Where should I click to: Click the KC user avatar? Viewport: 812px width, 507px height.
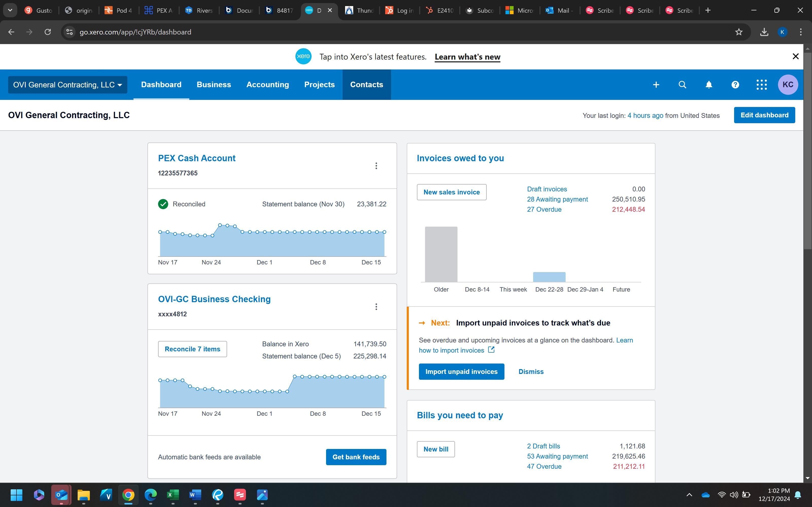coord(787,85)
